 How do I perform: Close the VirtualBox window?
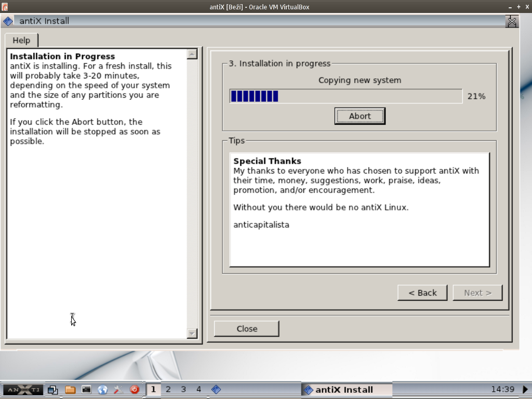click(527, 7)
